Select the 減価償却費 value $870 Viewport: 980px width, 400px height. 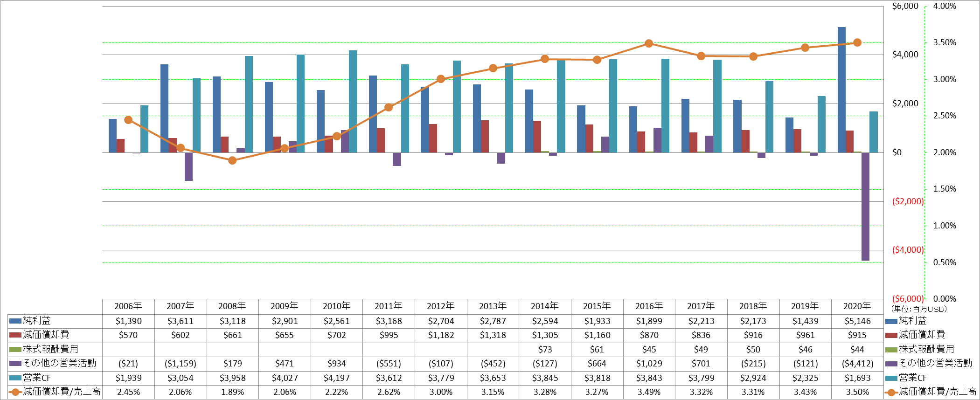point(649,335)
